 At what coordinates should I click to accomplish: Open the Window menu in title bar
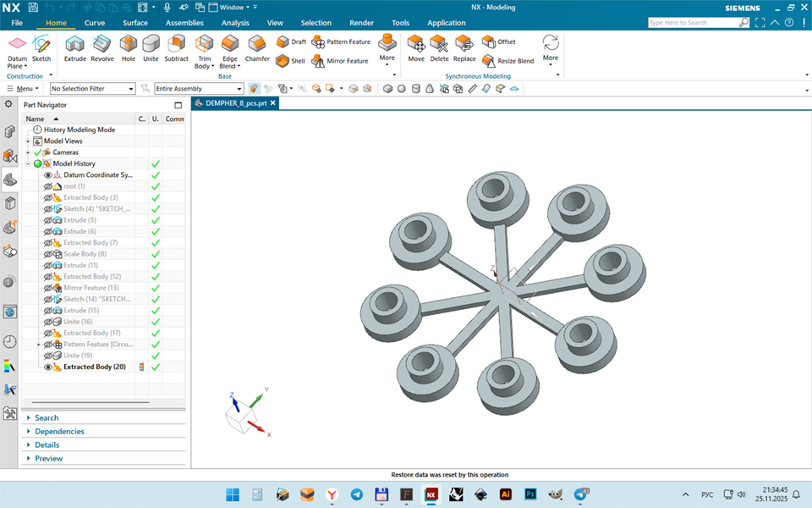[231, 8]
